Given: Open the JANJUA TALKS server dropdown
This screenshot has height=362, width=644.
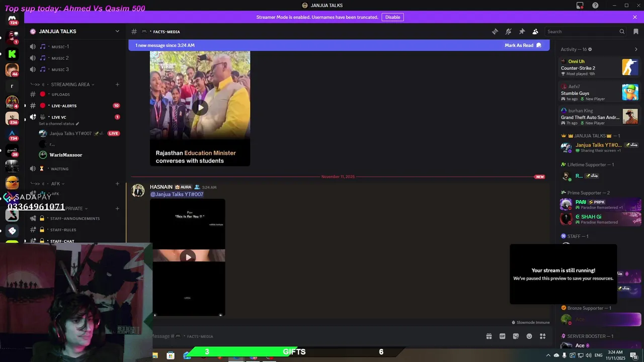Looking at the screenshot, I should pos(117,31).
